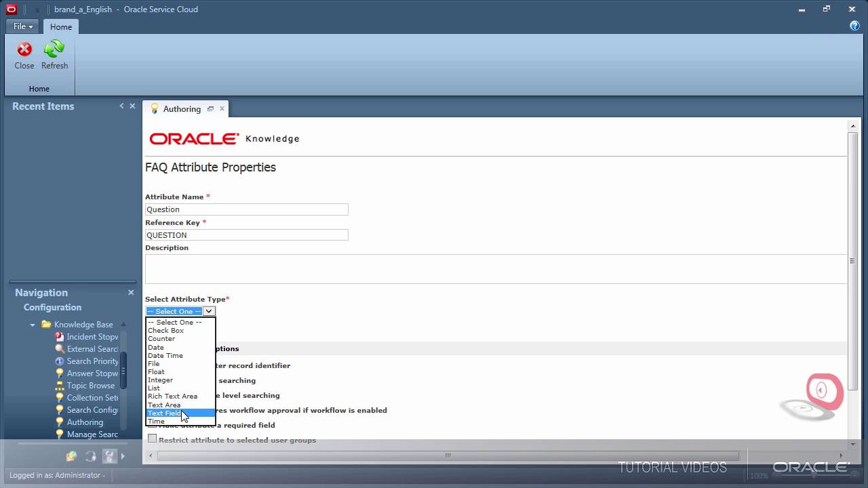Click the wrench configuration button in navigation footer

tap(109, 456)
